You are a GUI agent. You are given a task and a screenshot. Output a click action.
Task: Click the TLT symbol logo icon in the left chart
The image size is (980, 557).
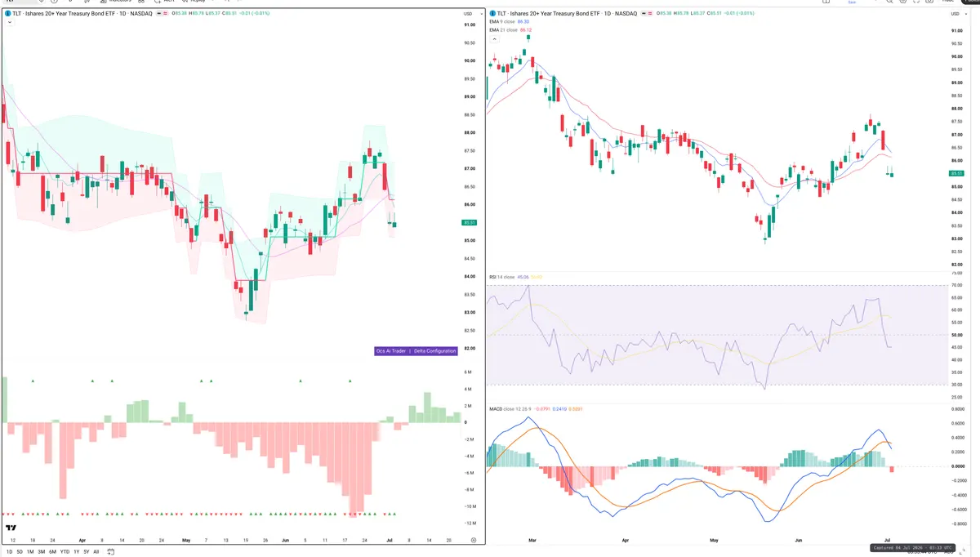(x=7, y=14)
